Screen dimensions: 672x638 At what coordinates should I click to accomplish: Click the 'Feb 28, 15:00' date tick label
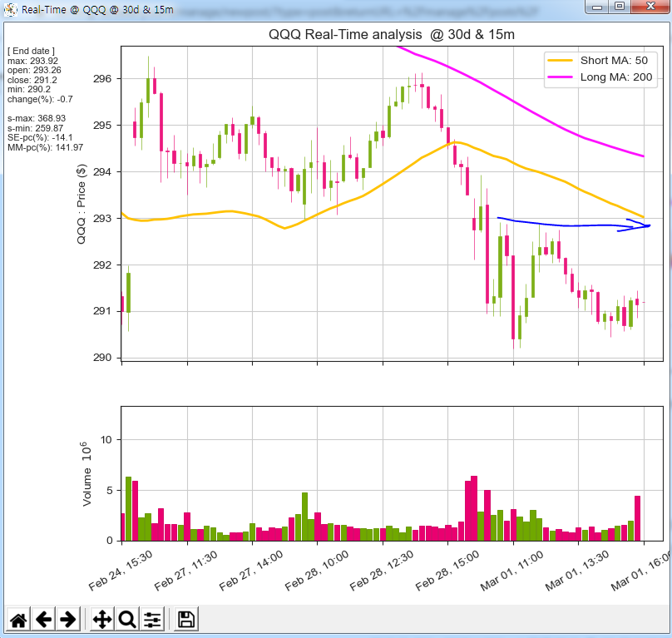447,571
